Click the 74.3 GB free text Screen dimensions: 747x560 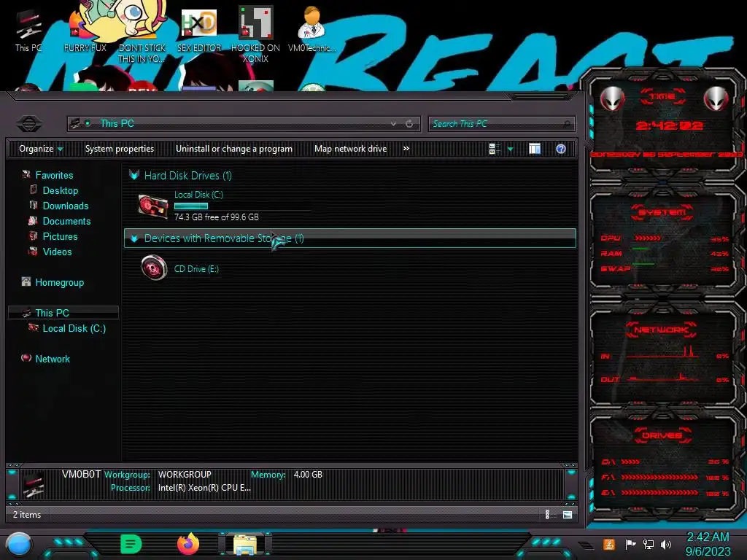(216, 217)
